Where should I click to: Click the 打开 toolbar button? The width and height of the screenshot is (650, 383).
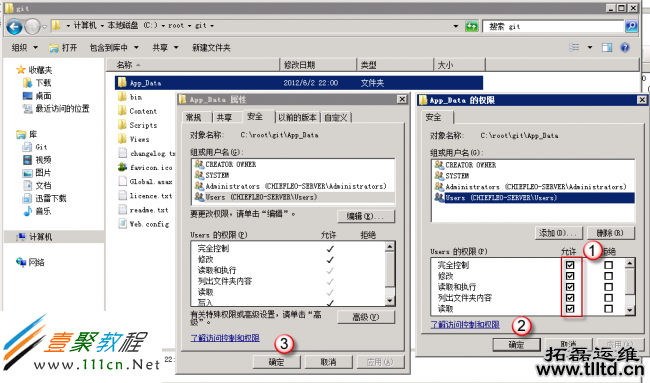pos(63,48)
